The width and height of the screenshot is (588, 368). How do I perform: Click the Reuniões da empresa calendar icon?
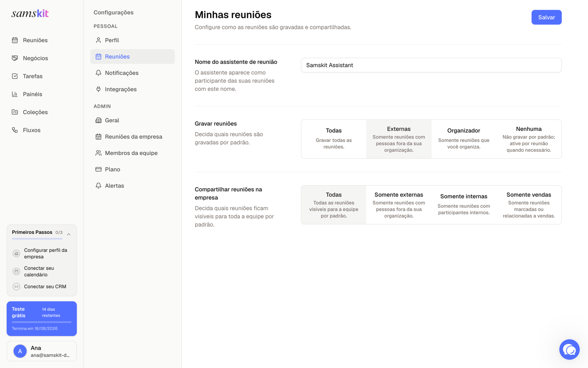[98, 137]
